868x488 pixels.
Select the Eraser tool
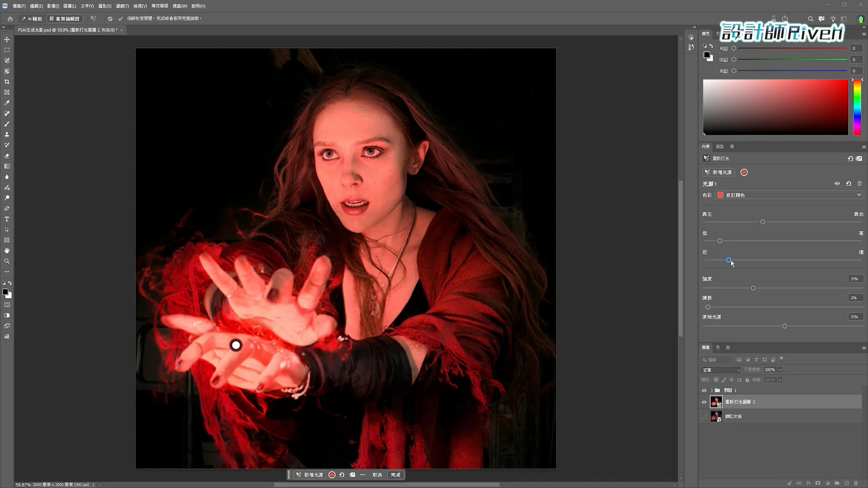click(x=7, y=156)
